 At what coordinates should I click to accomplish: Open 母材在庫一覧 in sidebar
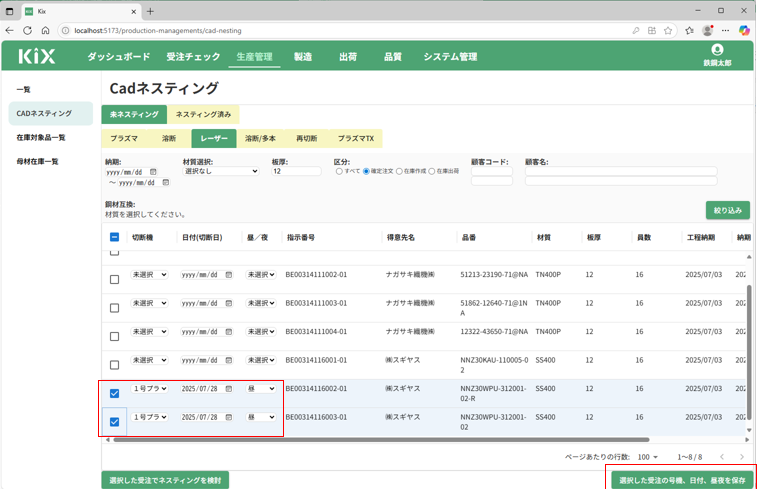[x=38, y=161]
